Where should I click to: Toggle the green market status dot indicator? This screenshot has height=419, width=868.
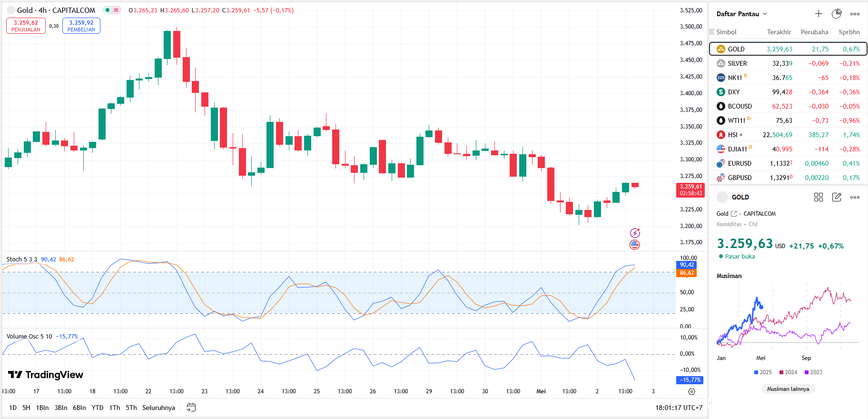click(x=108, y=10)
